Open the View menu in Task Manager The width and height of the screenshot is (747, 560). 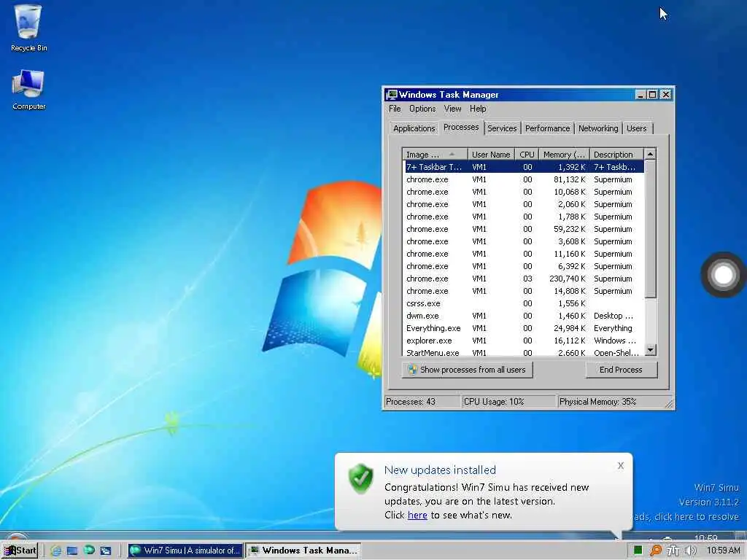(452, 109)
